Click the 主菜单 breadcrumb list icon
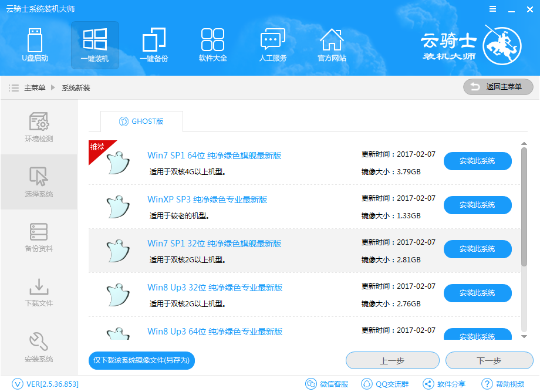 coord(14,88)
